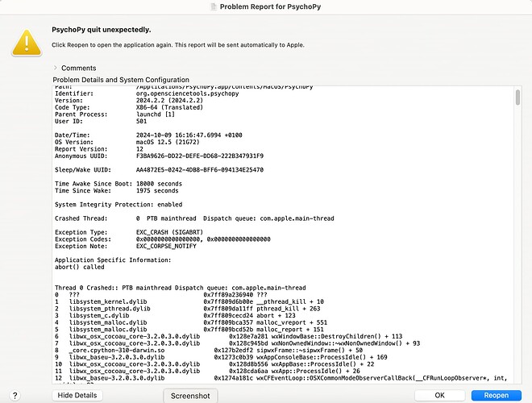
Task: Click 'Problem Details and System Configuration' label
Action: tap(121, 80)
